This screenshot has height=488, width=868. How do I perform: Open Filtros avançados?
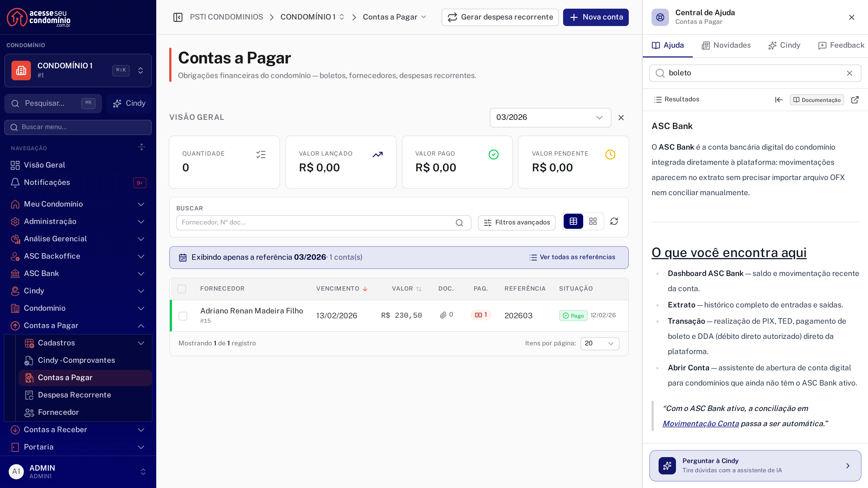[x=516, y=223]
